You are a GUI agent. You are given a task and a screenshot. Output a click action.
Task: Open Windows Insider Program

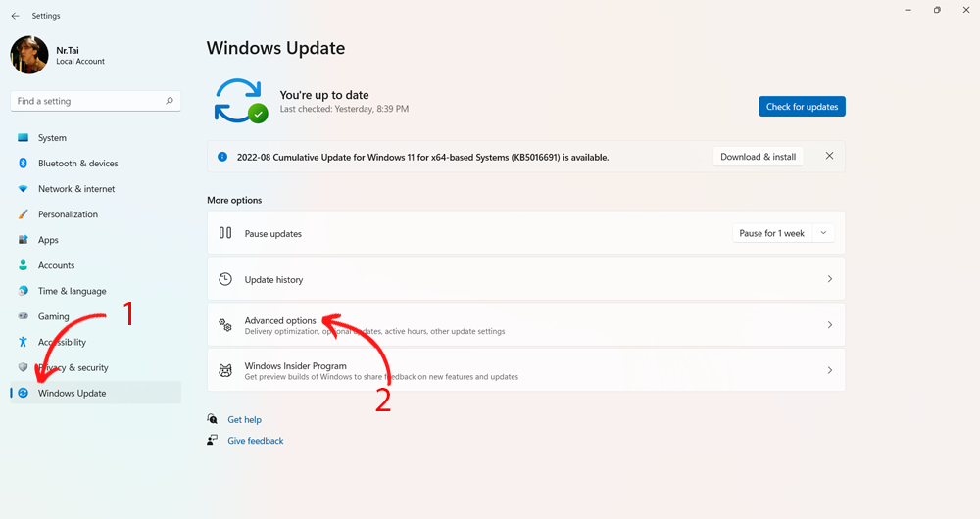pos(525,370)
